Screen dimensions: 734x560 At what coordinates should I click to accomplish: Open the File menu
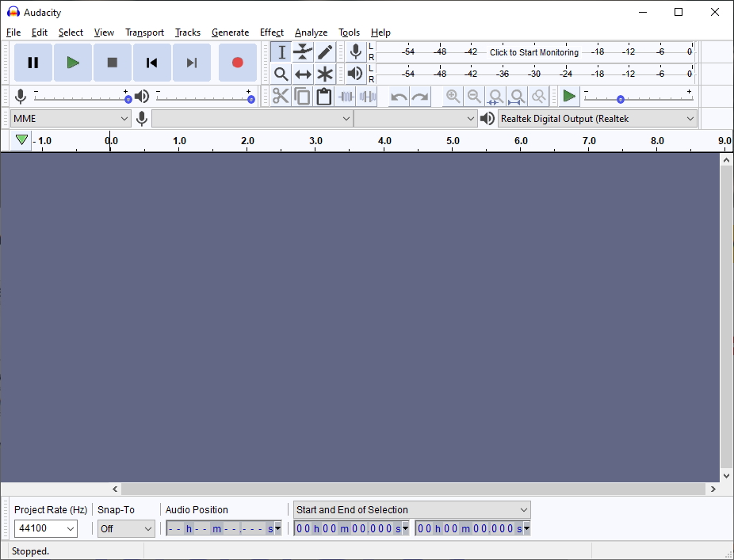(x=13, y=32)
